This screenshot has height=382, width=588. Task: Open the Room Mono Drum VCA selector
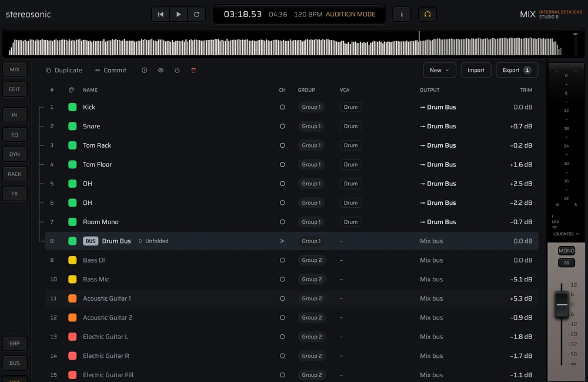[x=350, y=222]
